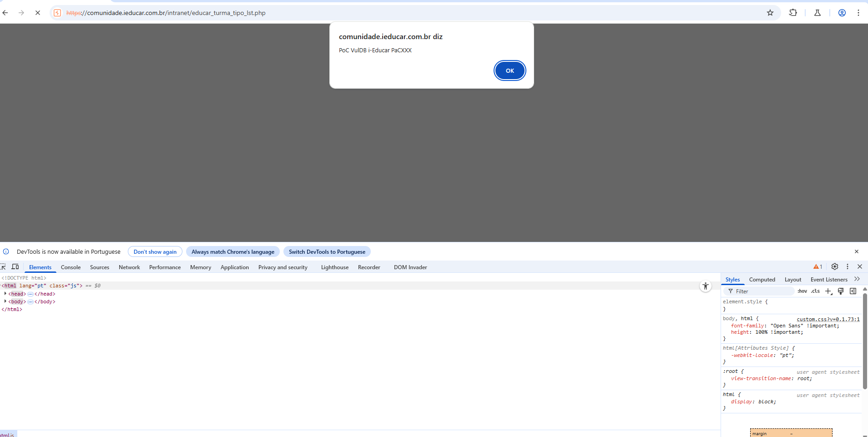
Task: Open the Network tab
Action: 129,267
